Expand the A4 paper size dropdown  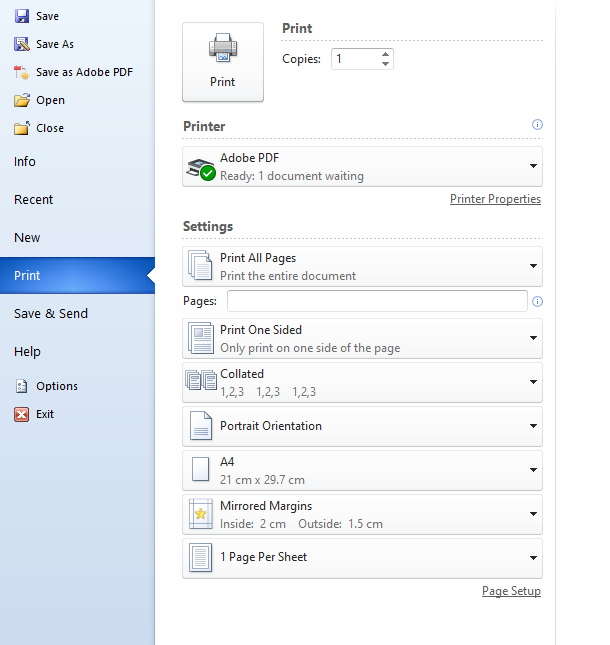[533, 470]
